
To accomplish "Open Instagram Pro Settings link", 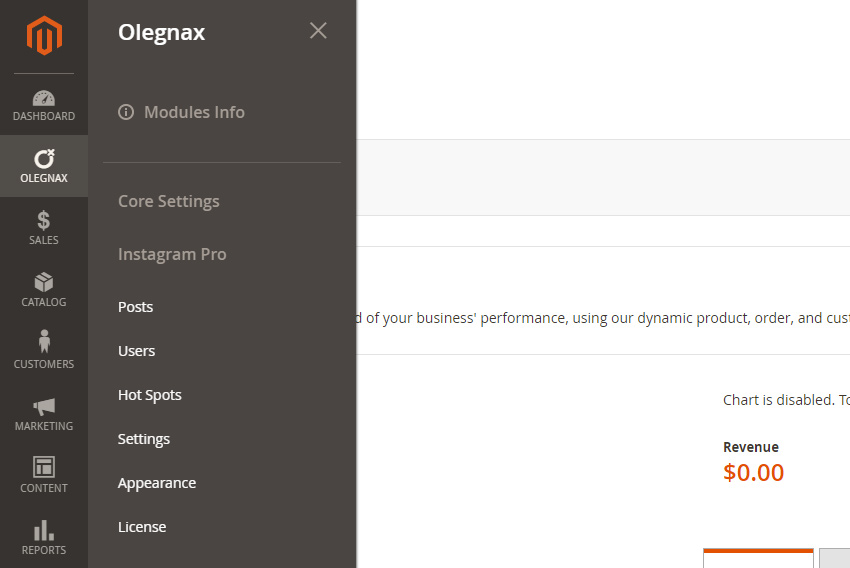I will point(144,439).
